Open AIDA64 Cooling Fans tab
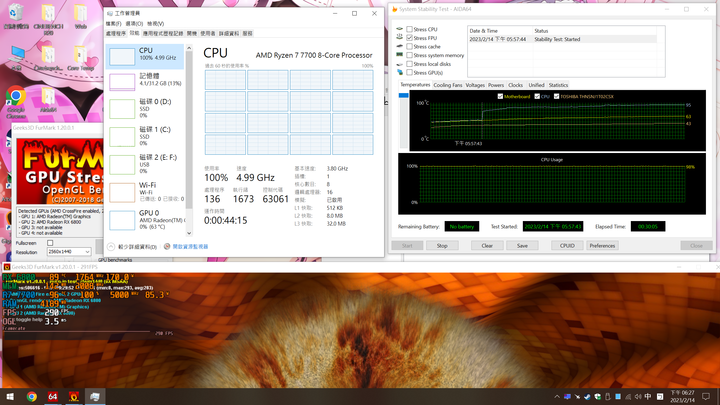The image size is (720, 405). click(448, 85)
